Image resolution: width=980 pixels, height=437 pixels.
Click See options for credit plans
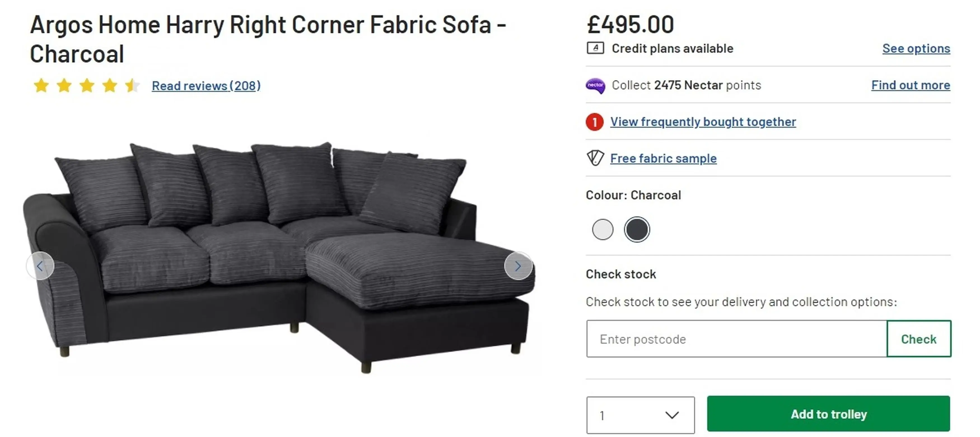pyautogui.click(x=916, y=49)
